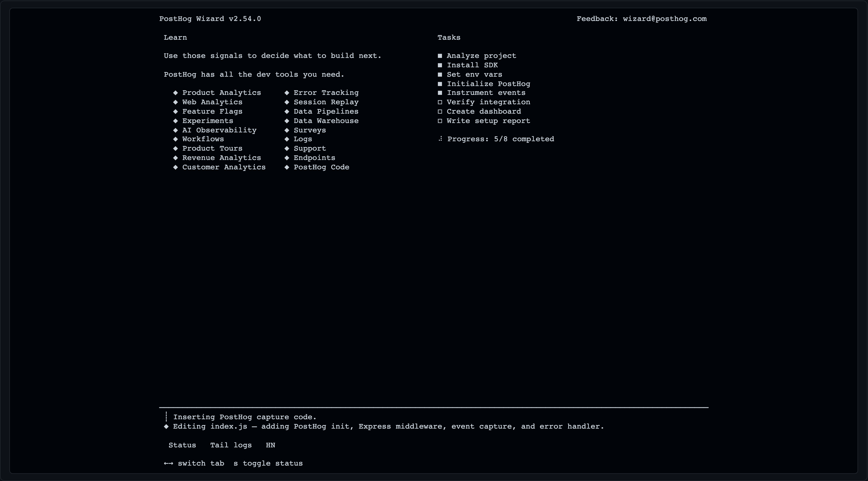Open the Tail logs tab
Viewport: 868px width, 481px height.
coord(231,445)
